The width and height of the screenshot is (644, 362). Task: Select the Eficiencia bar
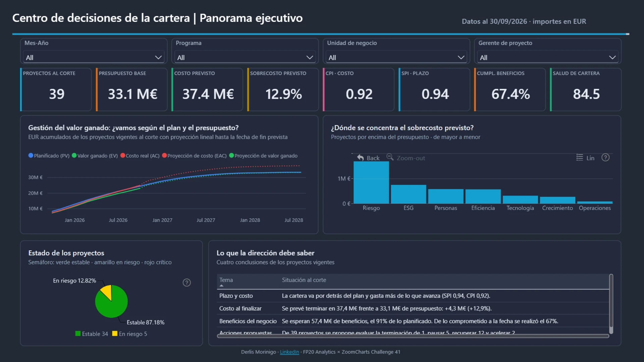pyautogui.click(x=483, y=196)
